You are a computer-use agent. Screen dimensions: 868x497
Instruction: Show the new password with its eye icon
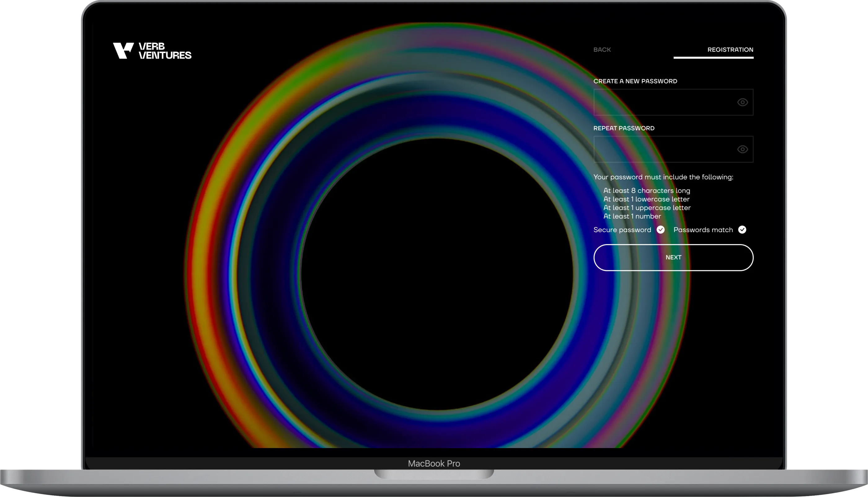(x=742, y=102)
